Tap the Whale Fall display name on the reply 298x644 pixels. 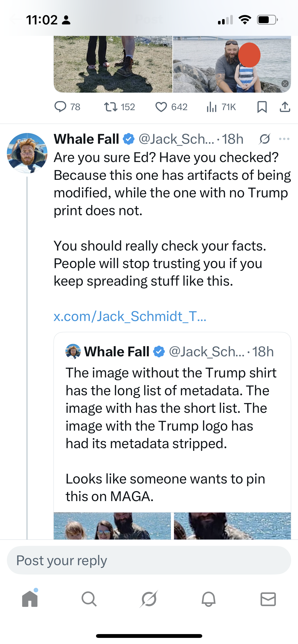coord(87,139)
